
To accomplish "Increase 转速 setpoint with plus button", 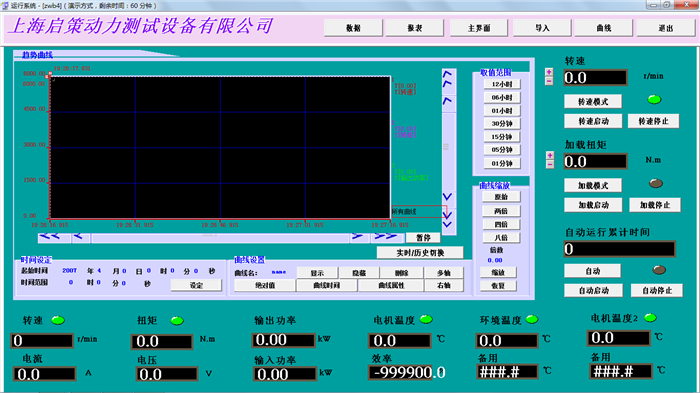I will pos(549,72).
